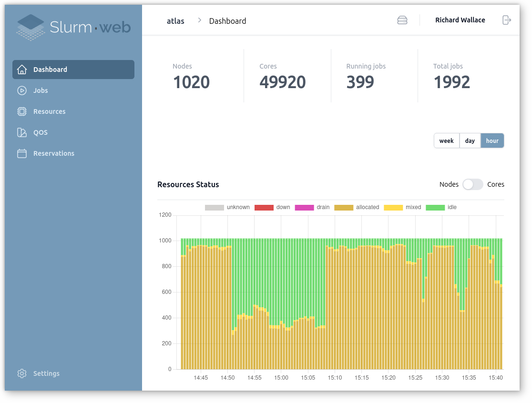Click the Reservations calendar icon
The width and height of the screenshot is (532, 403).
22,153
